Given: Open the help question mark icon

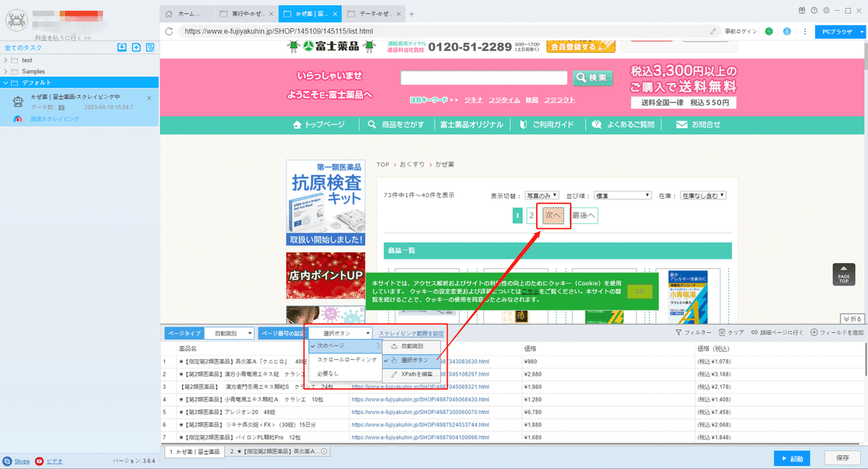Looking at the screenshot, I should 814,10.
